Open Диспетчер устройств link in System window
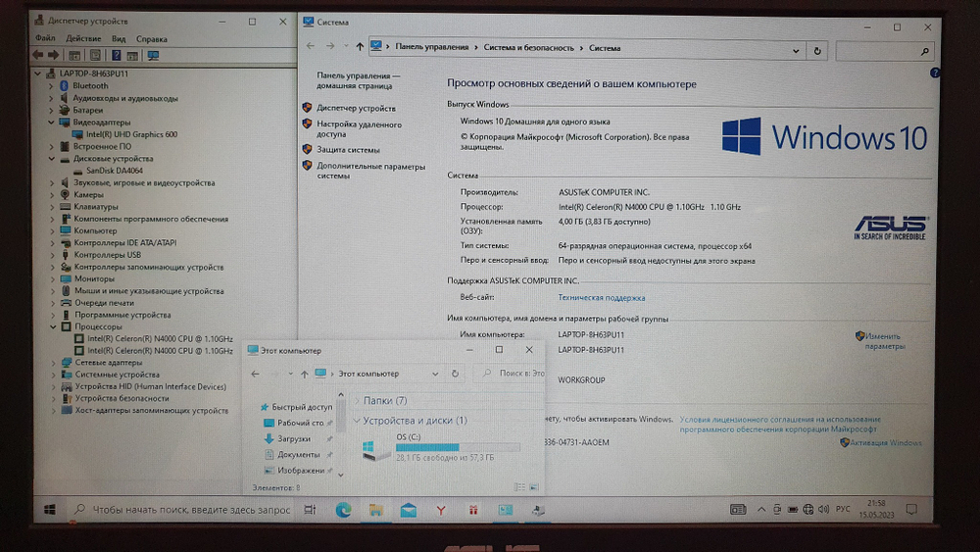Screen dimensions: 980x552 356,108
